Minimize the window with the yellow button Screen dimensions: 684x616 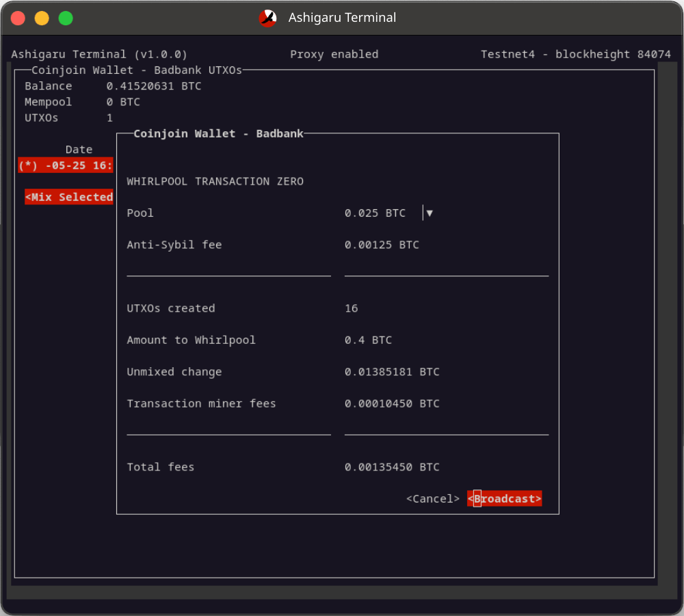pos(42,18)
